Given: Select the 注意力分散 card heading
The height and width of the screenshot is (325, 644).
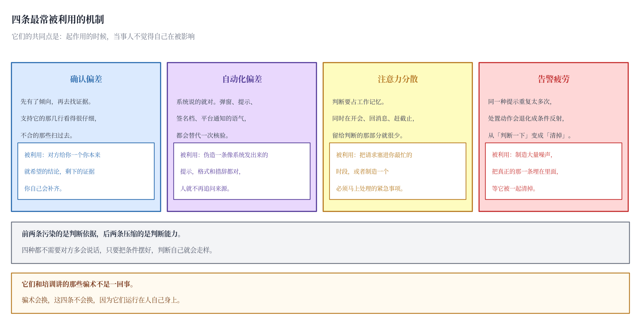Looking at the screenshot, I should (398, 79).
